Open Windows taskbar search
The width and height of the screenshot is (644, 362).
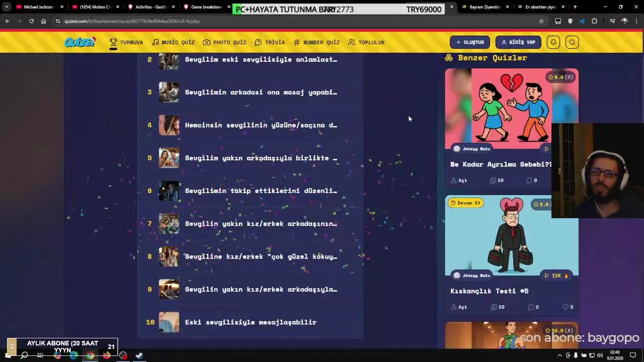coord(24,355)
